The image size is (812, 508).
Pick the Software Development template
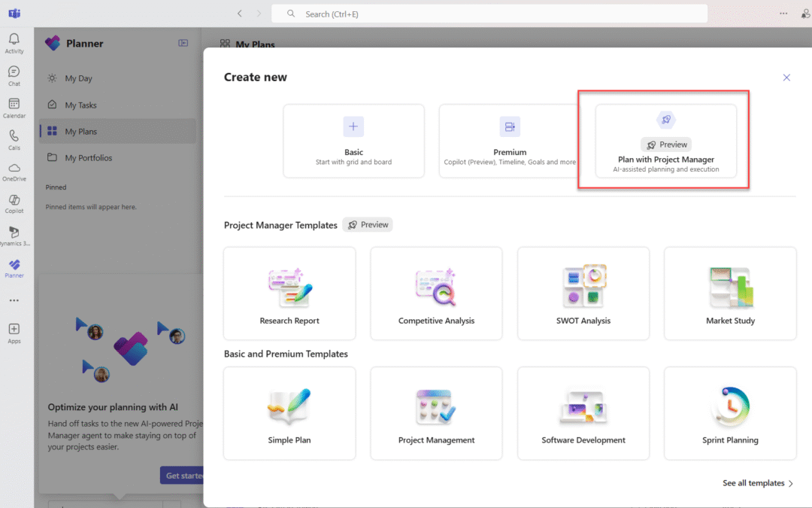pyautogui.click(x=583, y=413)
